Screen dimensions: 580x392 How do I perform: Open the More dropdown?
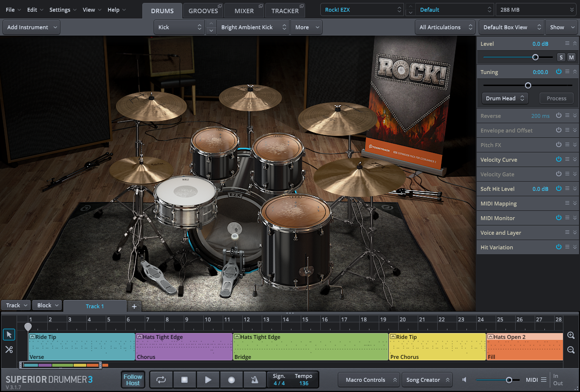[306, 27]
